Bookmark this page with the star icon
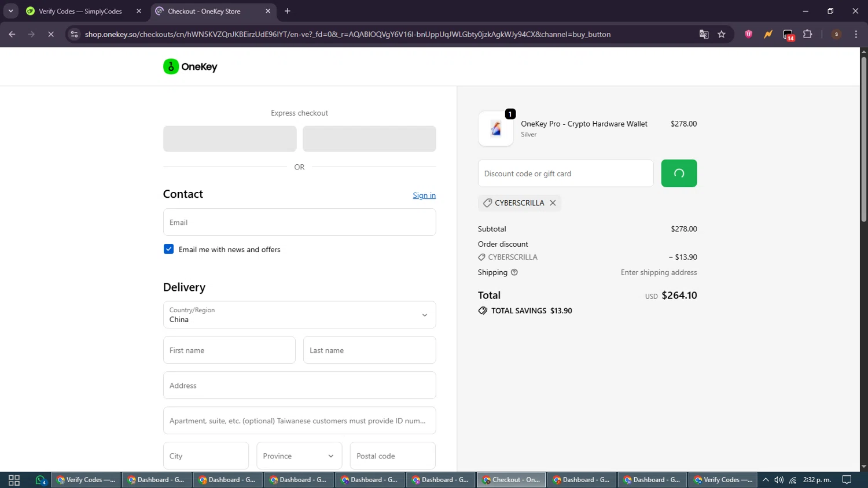This screenshot has width=868, height=488. pyautogui.click(x=722, y=34)
